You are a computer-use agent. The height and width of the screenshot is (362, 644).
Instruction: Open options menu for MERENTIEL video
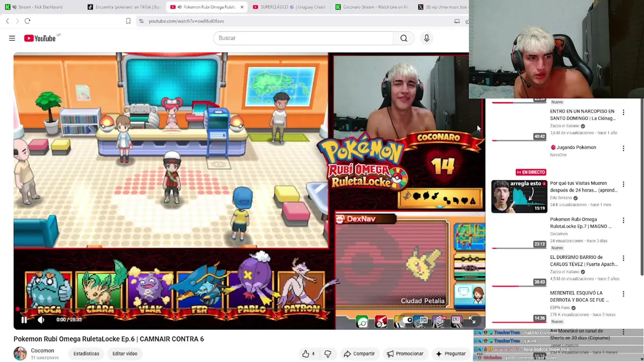623,294
